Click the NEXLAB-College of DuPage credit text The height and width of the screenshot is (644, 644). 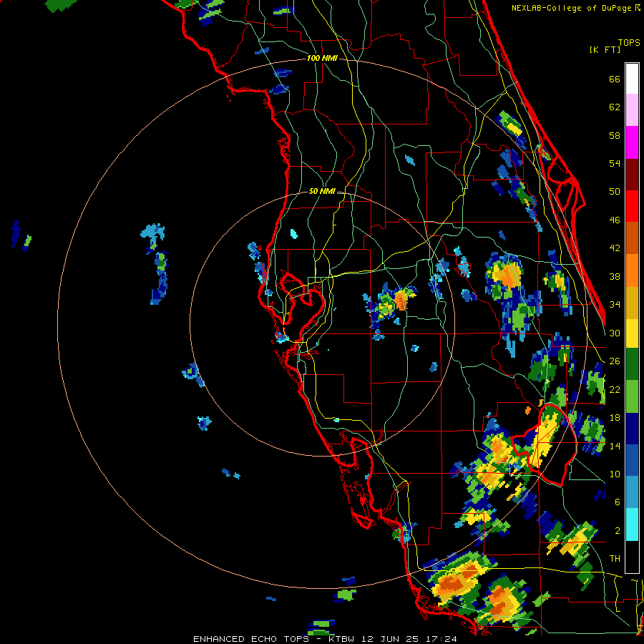pyautogui.click(x=571, y=8)
